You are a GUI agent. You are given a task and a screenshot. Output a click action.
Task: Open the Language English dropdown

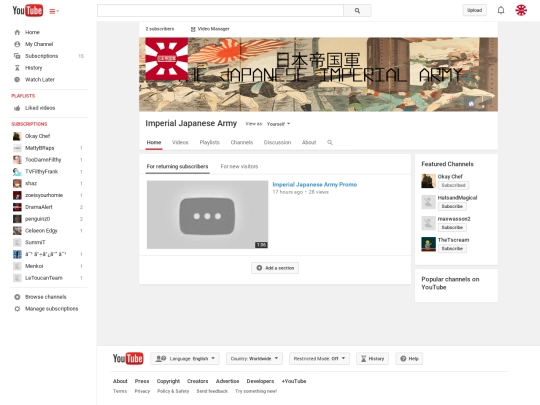[185, 359]
